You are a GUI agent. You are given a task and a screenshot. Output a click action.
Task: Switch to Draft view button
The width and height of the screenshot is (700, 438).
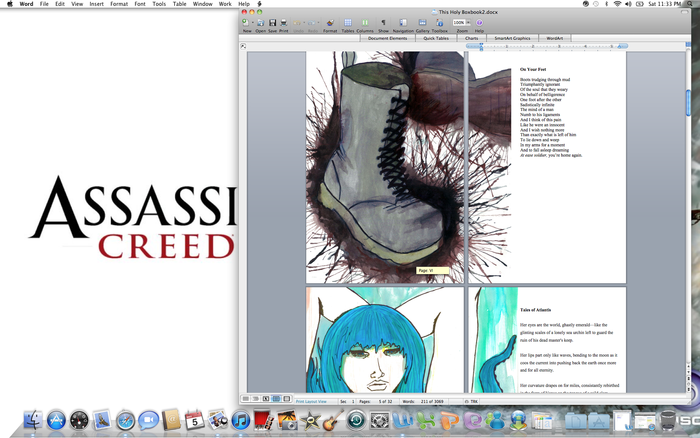point(246,398)
